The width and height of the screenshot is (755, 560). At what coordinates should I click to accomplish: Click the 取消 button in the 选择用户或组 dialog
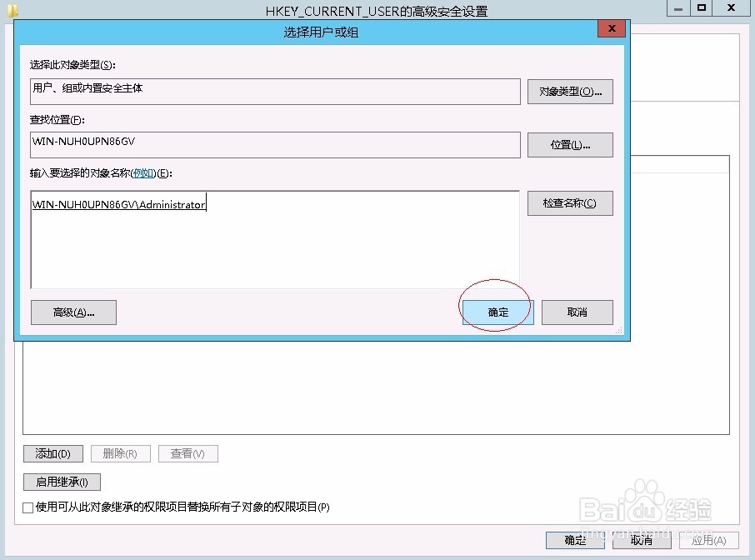577,312
